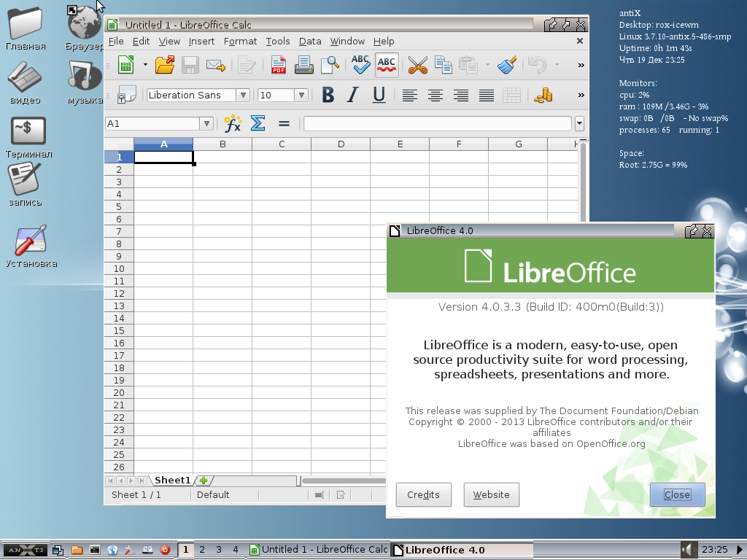Open the Data menu
The height and width of the screenshot is (560, 747).
tap(310, 42)
